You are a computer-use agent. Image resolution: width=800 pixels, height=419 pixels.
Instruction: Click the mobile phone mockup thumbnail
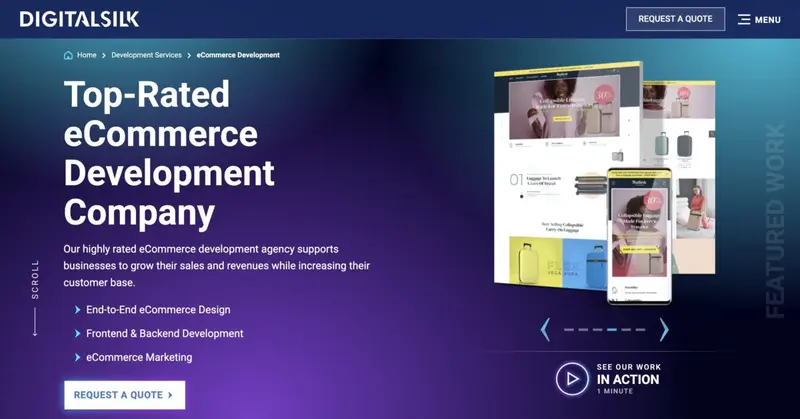tap(639, 236)
